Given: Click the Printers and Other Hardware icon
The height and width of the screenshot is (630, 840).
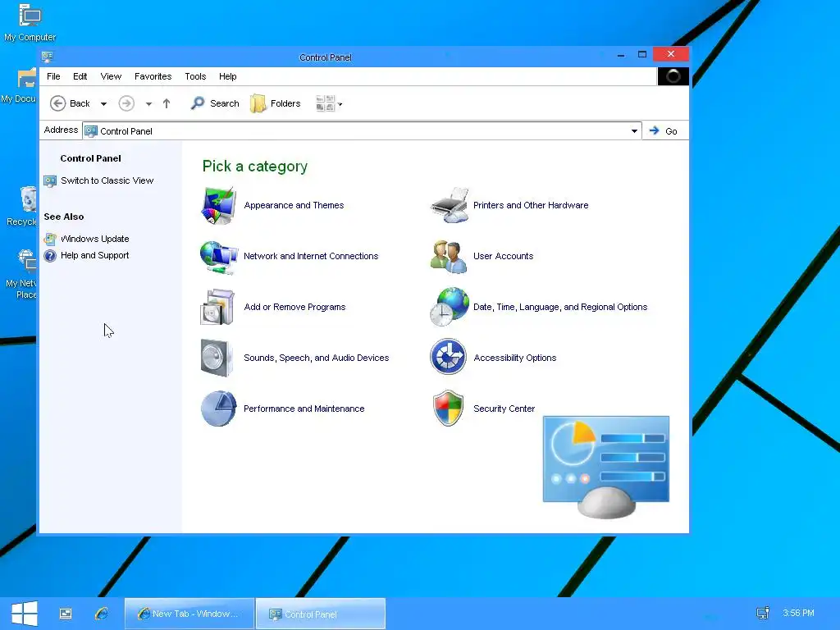Looking at the screenshot, I should 450,205.
